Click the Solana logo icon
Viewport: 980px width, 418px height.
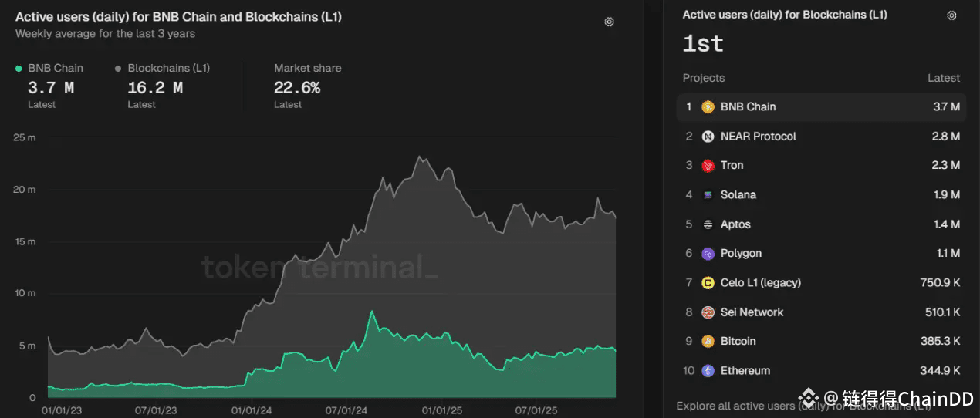click(708, 195)
